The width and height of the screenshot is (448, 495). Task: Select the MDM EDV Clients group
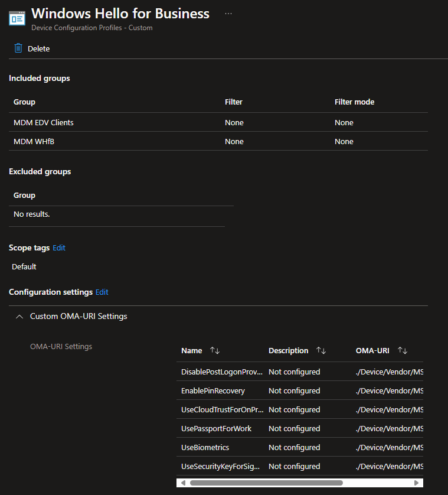(44, 123)
